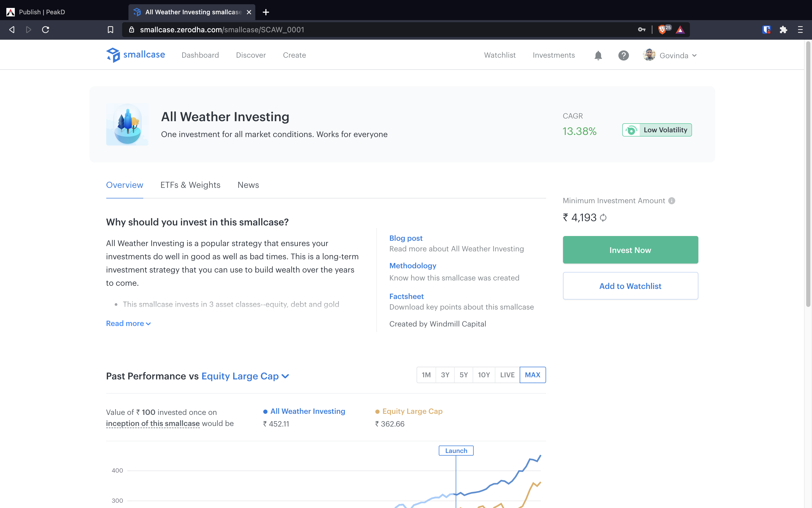Image resolution: width=812 pixels, height=508 pixels.
Task: Click Add to Watchlist button
Action: tap(630, 285)
